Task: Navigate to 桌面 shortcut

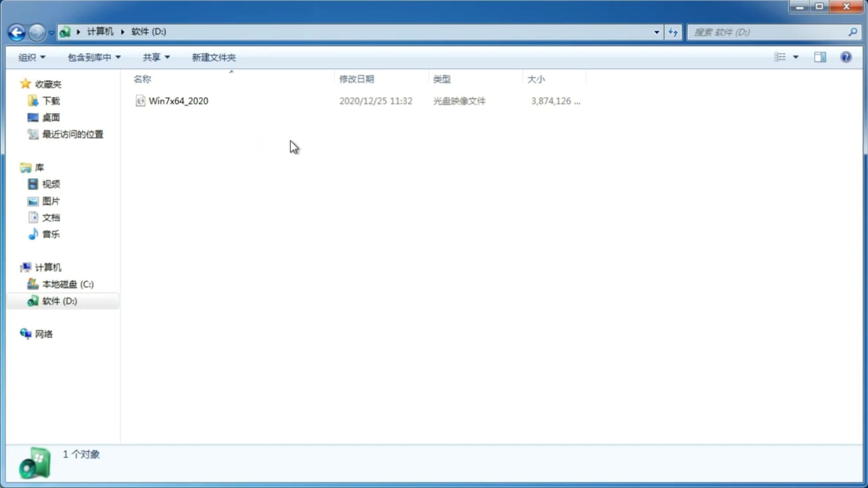Action: (50, 117)
